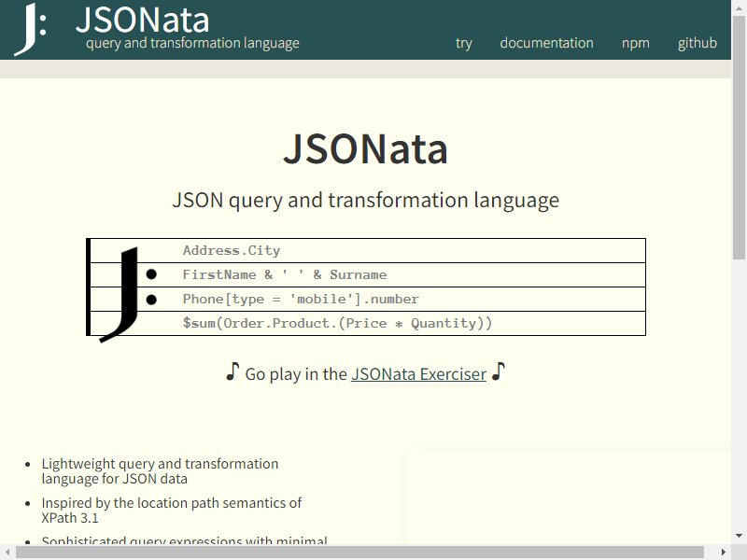Image resolution: width=747 pixels, height=560 pixels.
Task: Click the 'query and transformation language' header tagline
Action: coord(192,43)
